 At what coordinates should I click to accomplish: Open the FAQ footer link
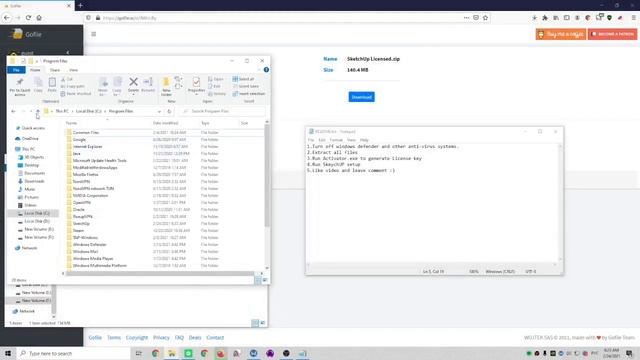point(179,338)
